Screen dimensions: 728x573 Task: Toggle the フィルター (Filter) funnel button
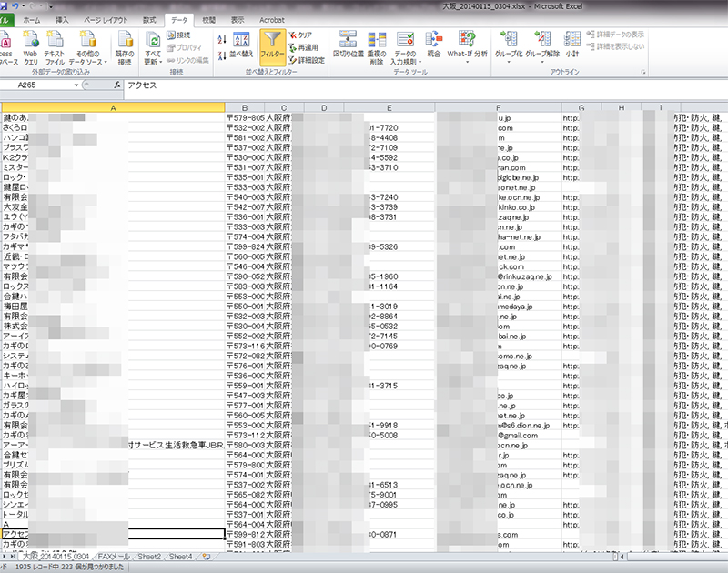click(x=273, y=45)
